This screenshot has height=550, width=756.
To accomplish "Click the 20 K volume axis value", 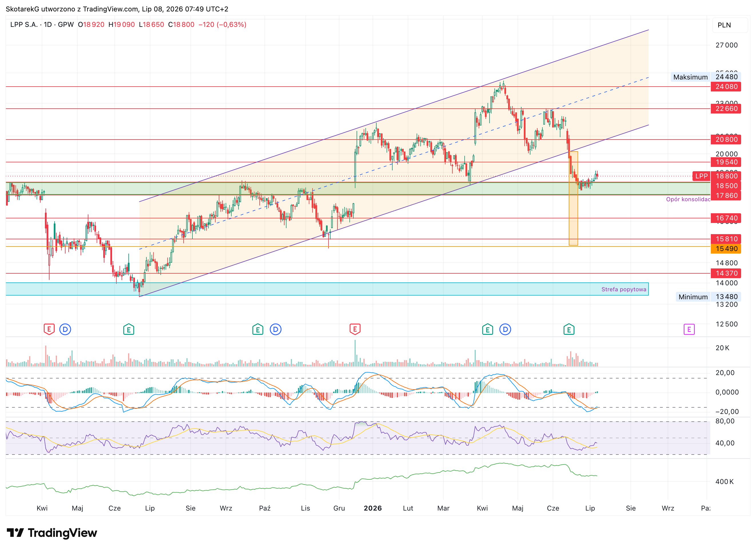I will point(722,348).
